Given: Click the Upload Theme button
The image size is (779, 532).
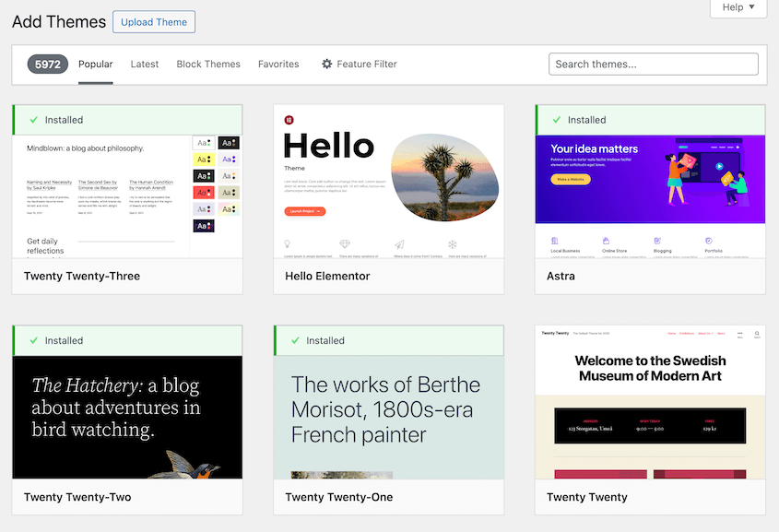Looking at the screenshot, I should coord(154,22).
